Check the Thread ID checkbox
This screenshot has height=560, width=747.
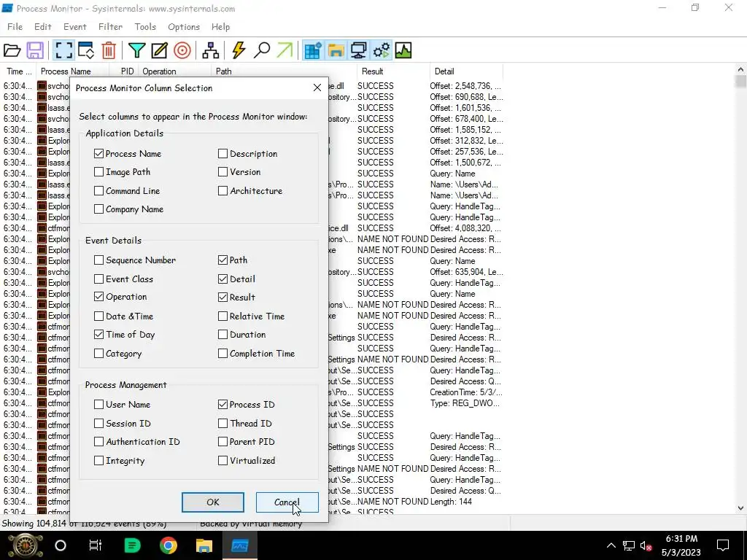222,423
